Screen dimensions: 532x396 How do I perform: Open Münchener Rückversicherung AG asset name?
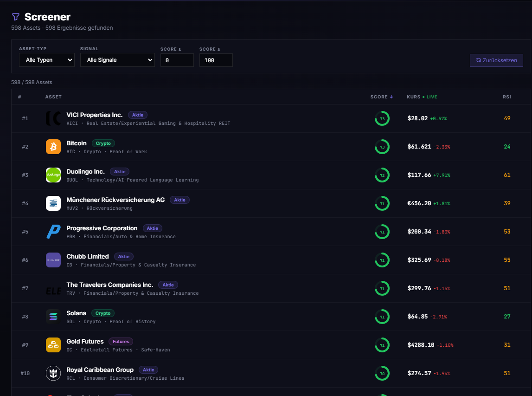[x=115, y=200]
